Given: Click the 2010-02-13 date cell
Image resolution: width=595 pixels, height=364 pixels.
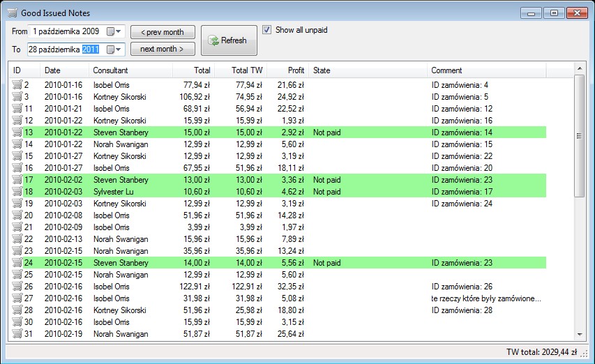Looking at the screenshot, I should coord(63,239).
